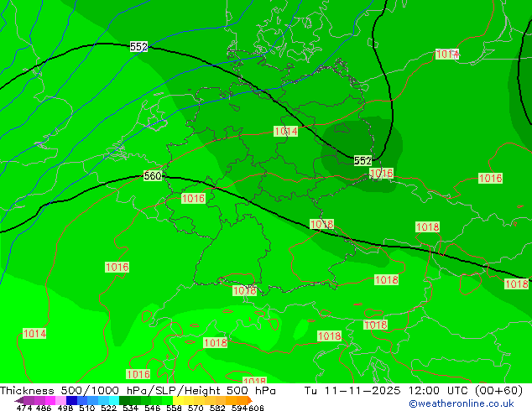Screen dimensions: 532x411
Task: Click the 552 label over the North Sea
Action: 138,46
